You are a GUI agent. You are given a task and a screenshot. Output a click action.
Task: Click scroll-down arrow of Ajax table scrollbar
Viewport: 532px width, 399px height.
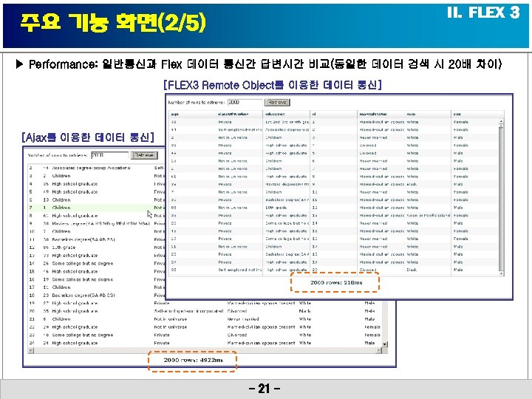pyautogui.click(x=385, y=344)
